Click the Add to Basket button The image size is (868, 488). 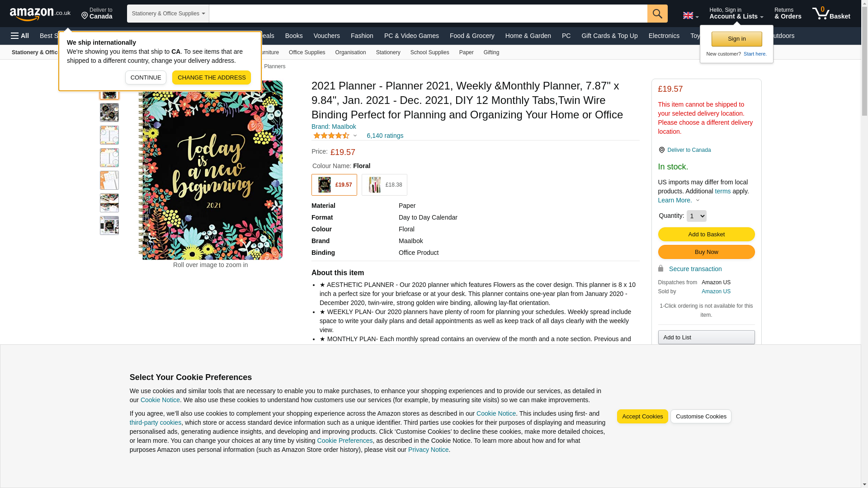[706, 234]
